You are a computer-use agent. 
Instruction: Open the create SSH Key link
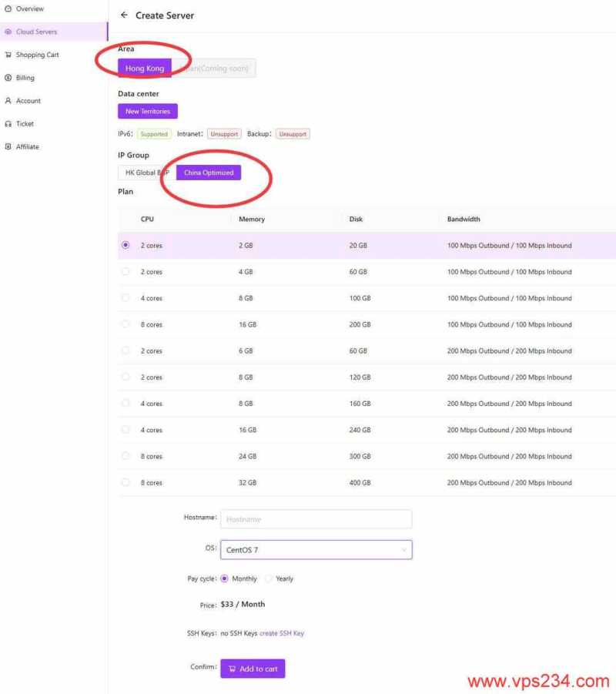click(282, 633)
